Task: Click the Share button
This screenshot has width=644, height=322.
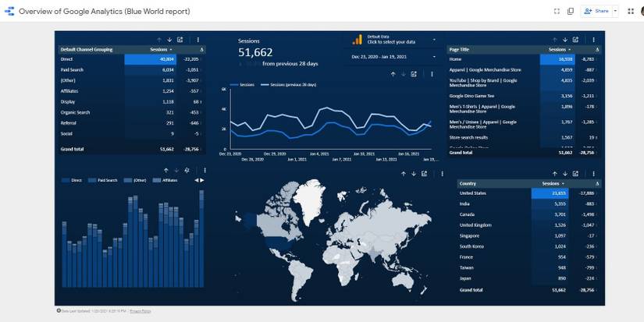Action: 596,11
